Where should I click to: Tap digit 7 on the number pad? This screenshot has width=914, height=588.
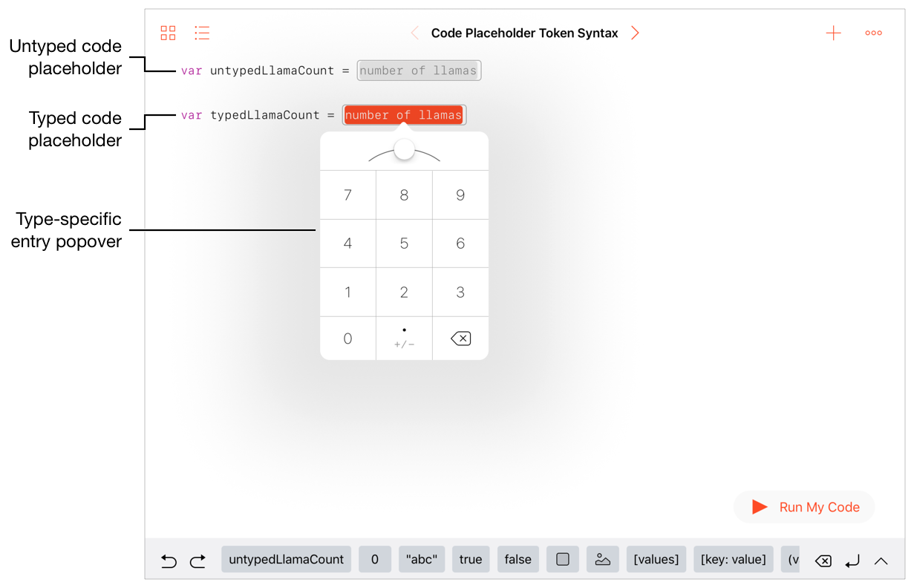click(347, 195)
